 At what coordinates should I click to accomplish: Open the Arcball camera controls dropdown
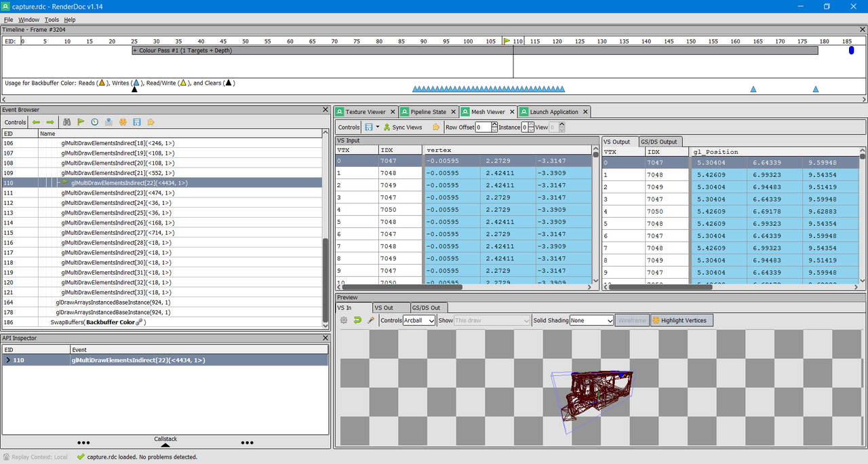(419, 320)
